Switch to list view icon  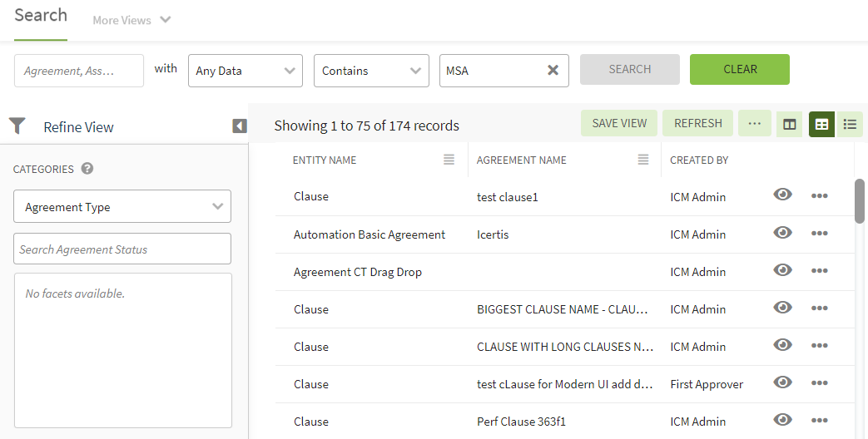[850, 124]
